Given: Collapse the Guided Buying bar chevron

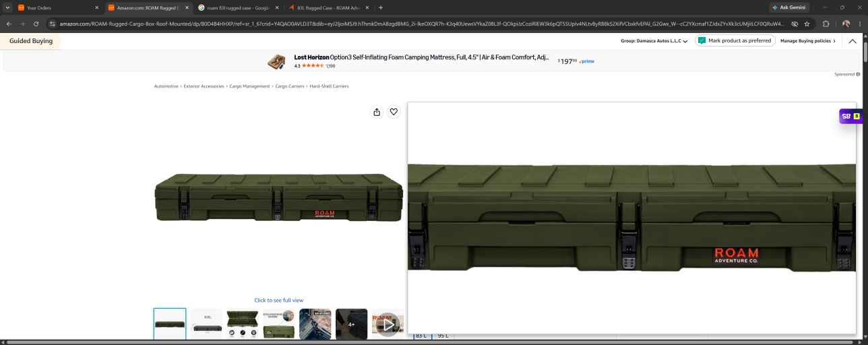Looking at the screenshot, I should (x=852, y=41).
